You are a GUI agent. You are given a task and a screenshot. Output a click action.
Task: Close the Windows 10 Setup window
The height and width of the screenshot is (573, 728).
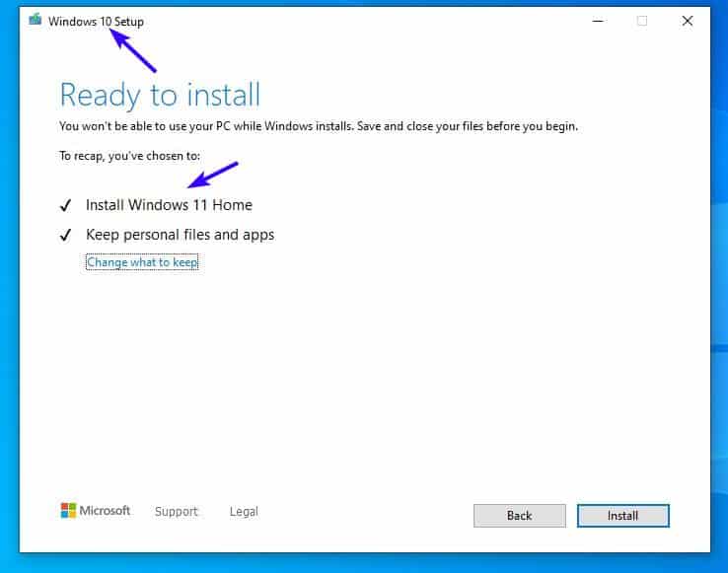[688, 21]
